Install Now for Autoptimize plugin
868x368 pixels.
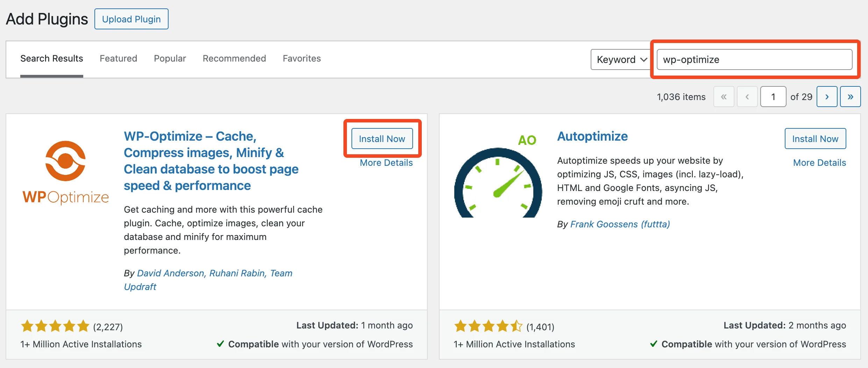click(815, 139)
